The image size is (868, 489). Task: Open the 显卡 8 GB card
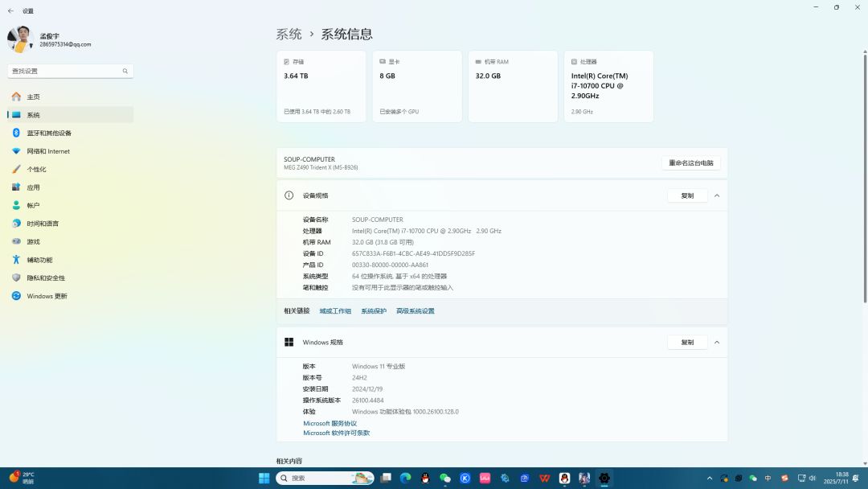[x=417, y=86]
